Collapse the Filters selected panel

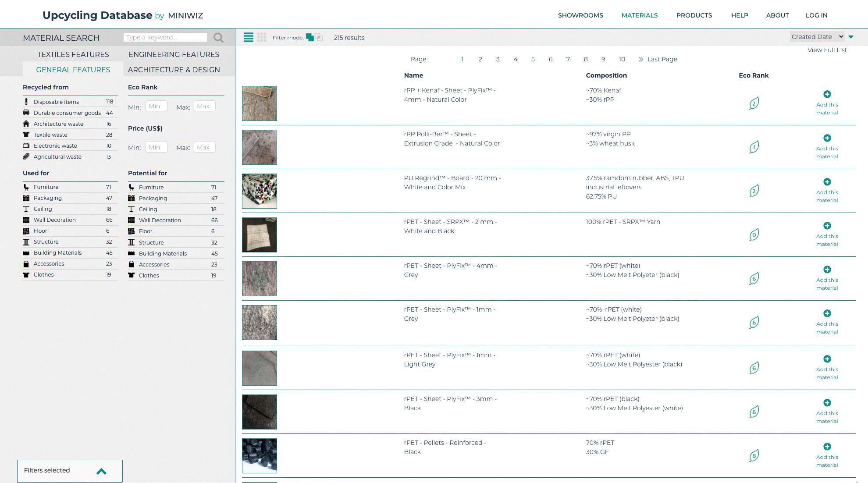tap(101, 471)
